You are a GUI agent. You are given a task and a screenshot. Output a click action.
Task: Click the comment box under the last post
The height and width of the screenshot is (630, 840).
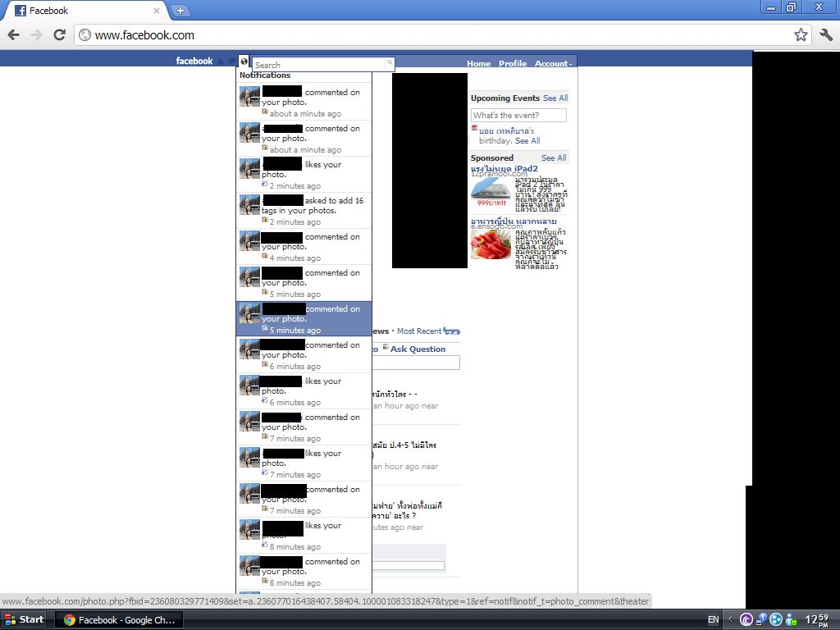pyautogui.click(x=409, y=565)
